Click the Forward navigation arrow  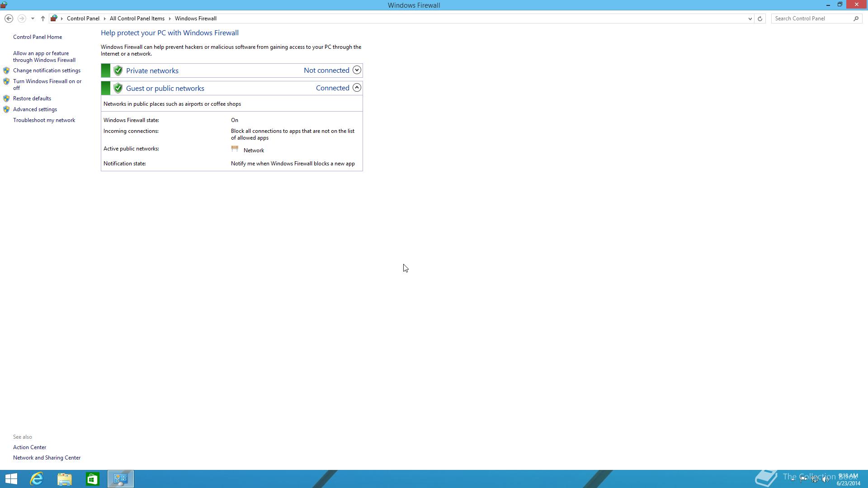(21, 19)
